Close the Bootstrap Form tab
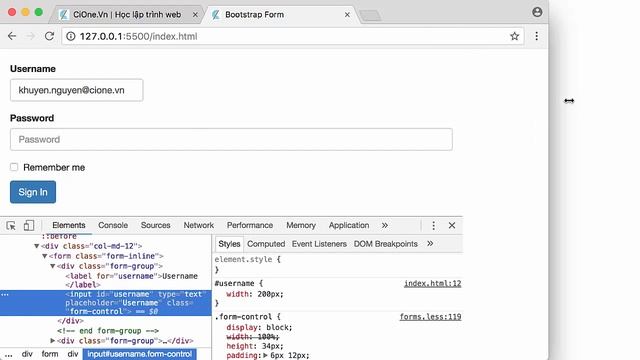The width and height of the screenshot is (640, 360). click(347, 15)
